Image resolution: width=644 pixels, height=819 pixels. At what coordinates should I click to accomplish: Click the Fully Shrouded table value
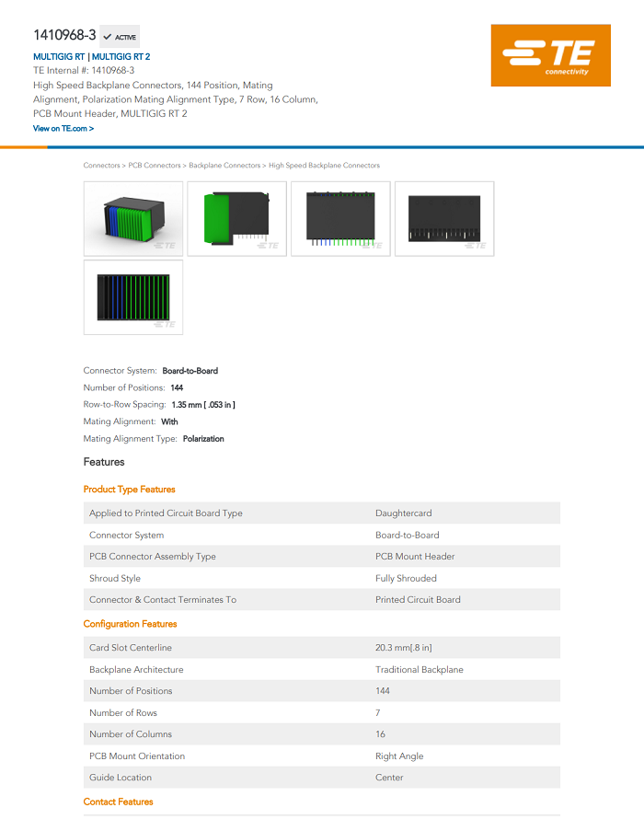tap(406, 578)
